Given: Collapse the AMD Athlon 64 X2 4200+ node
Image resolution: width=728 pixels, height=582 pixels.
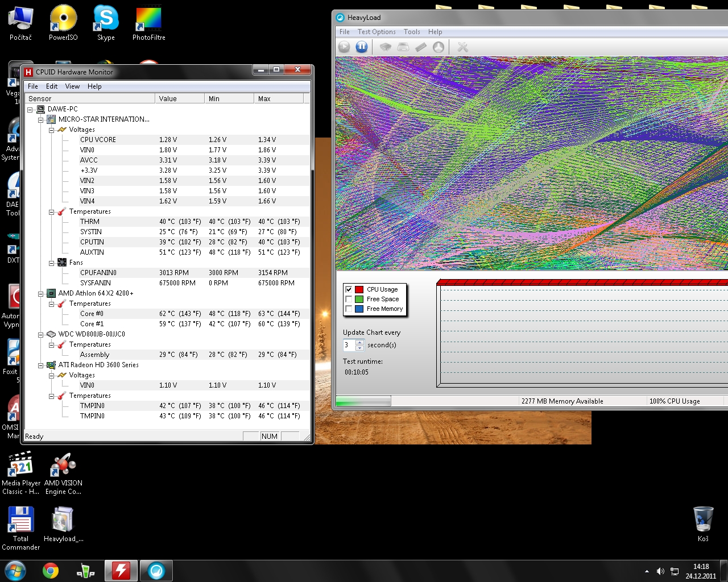Looking at the screenshot, I should (41, 293).
